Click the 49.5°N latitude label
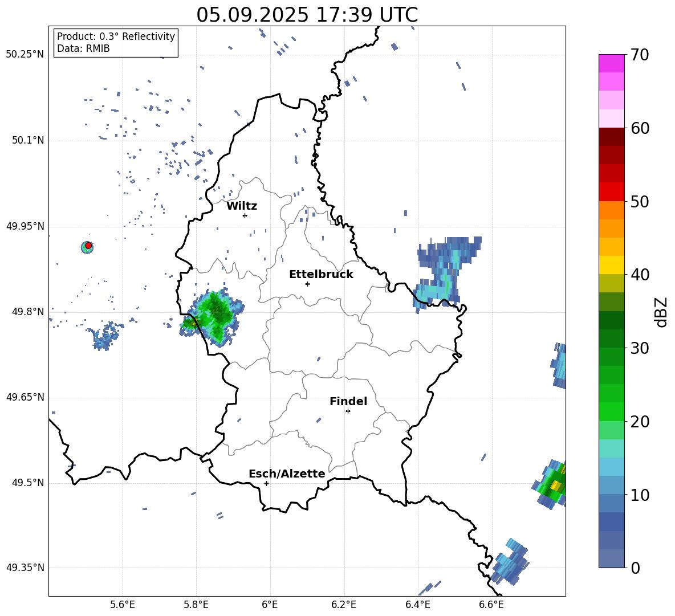 [x=28, y=483]
